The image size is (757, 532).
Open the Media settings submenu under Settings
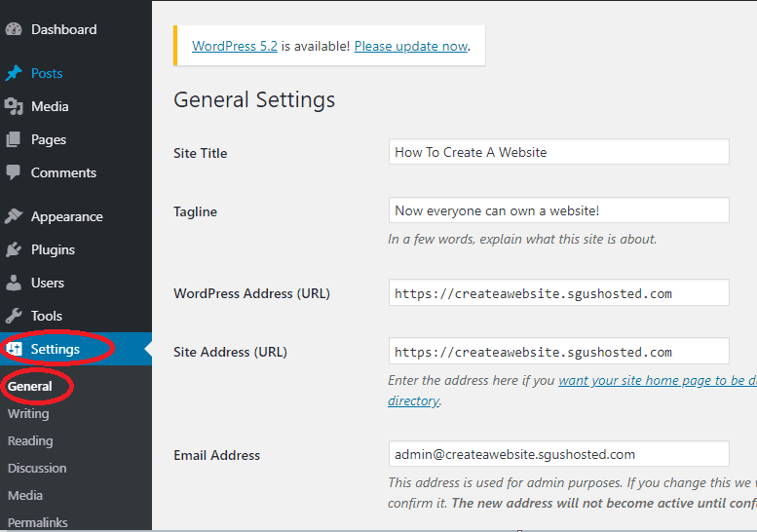click(x=25, y=495)
